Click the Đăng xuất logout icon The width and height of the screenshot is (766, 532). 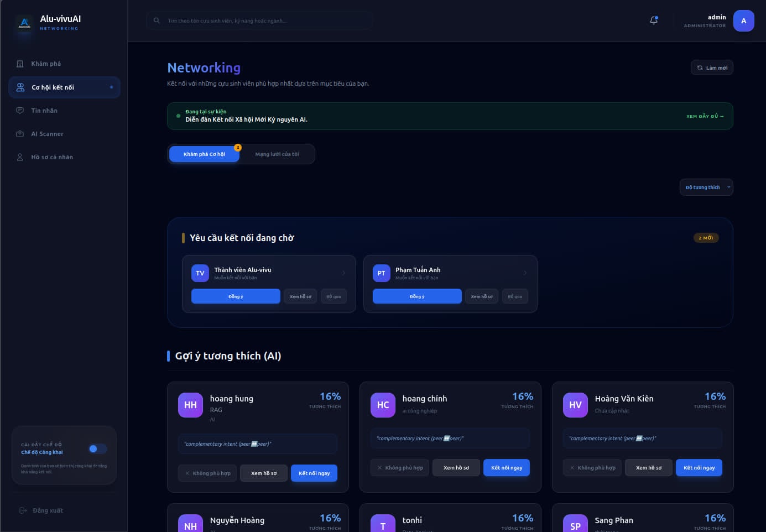(23, 510)
